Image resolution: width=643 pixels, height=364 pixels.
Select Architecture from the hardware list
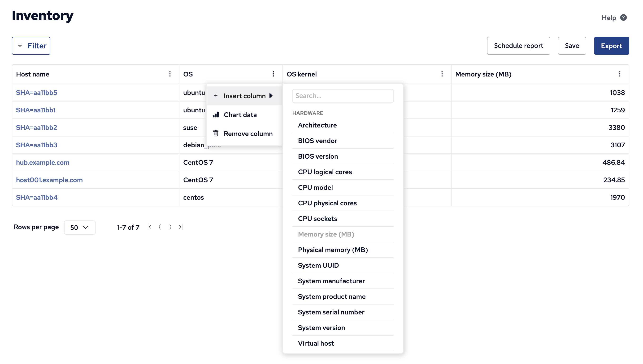pos(317,125)
